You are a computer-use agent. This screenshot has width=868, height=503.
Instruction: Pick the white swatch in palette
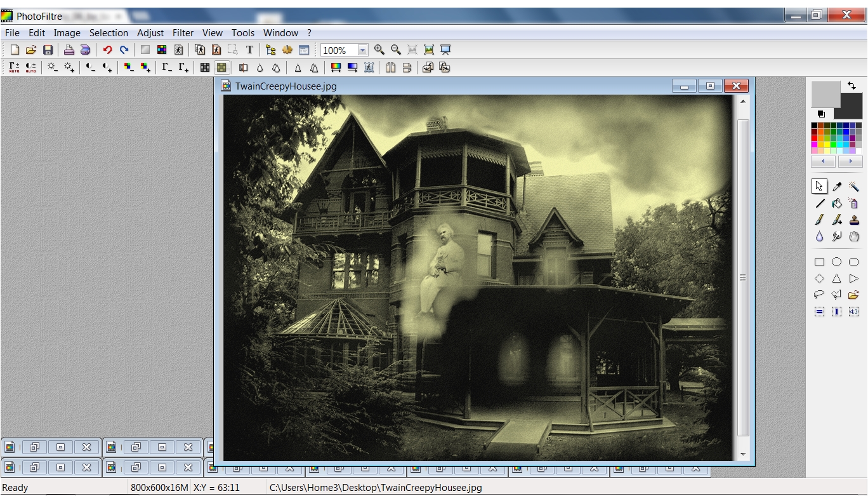[859, 151]
